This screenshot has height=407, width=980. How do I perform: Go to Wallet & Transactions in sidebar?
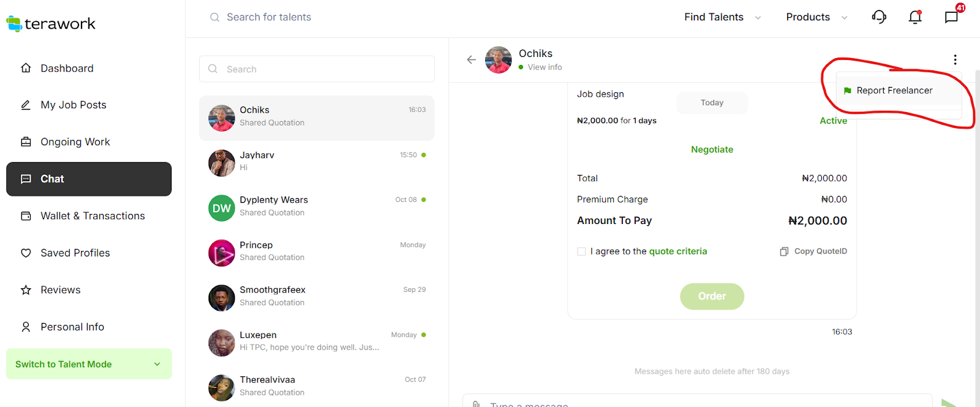coord(92,216)
